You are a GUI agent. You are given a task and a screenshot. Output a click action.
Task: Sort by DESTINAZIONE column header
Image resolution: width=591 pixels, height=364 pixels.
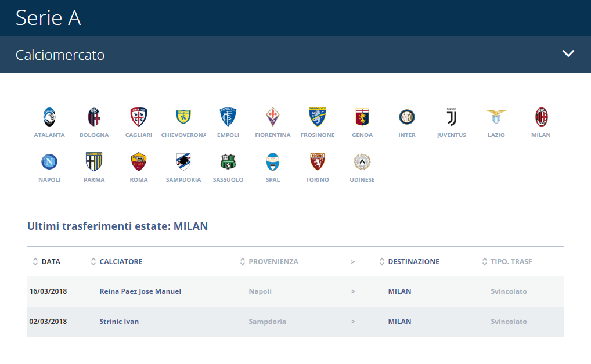click(413, 262)
